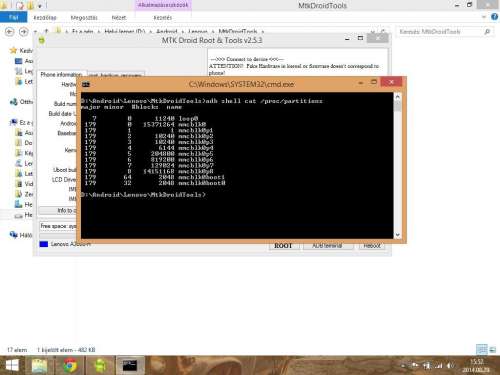This screenshot has width=500, height=375.
Task: Open quick access toolbar customize dropdown
Action: [x=40, y=6]
